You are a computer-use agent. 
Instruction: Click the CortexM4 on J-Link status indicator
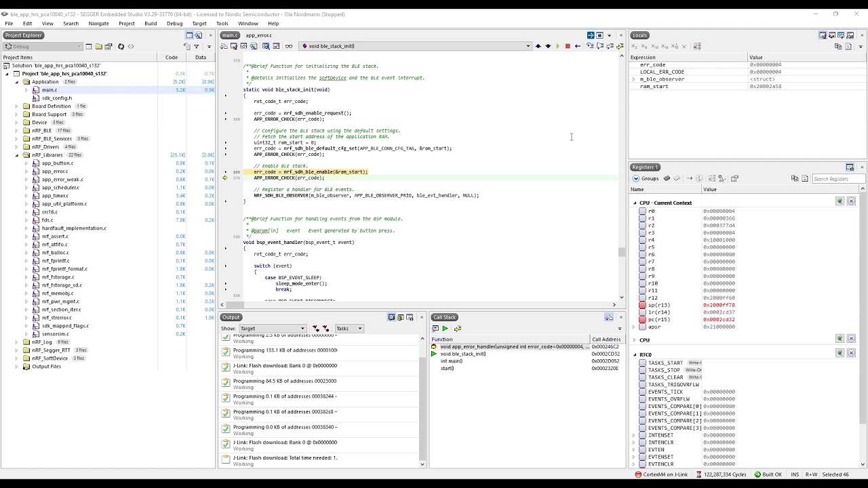(x=661, y=474)
